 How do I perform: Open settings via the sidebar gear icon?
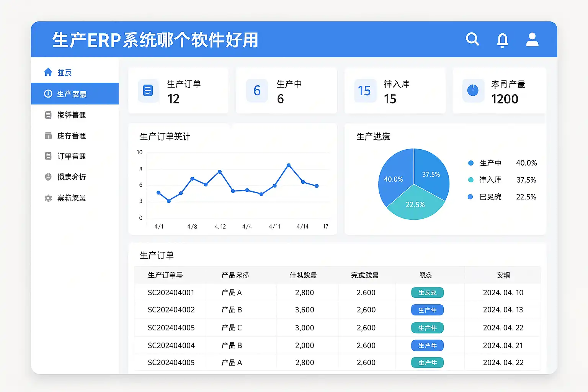[x=48, y=198]
